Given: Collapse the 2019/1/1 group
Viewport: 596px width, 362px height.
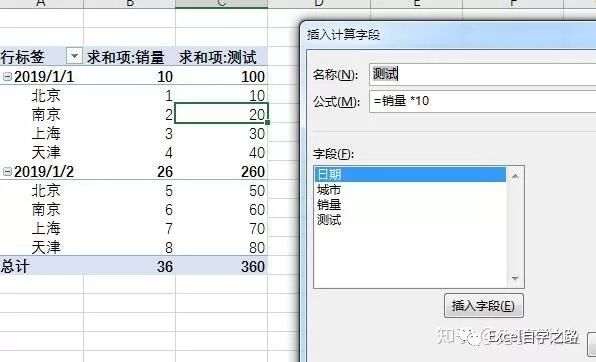Looking at the screenshot, I should point(7,77).
